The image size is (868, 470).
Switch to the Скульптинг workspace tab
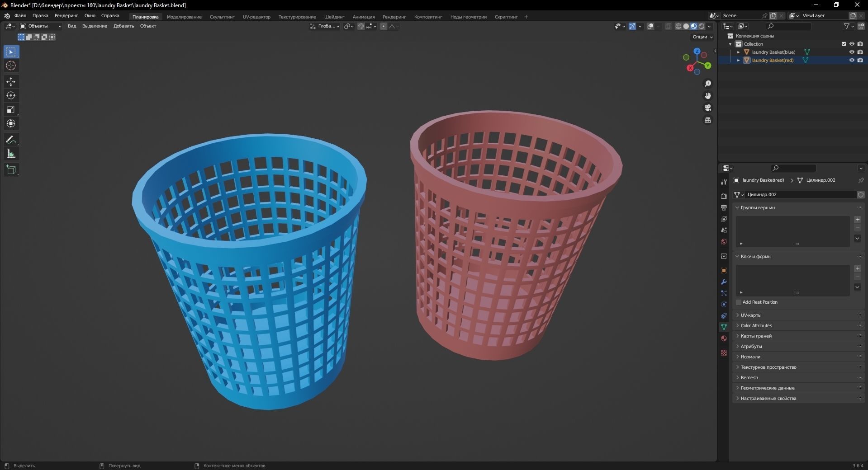pyautogui.click(x=222, y=17)
